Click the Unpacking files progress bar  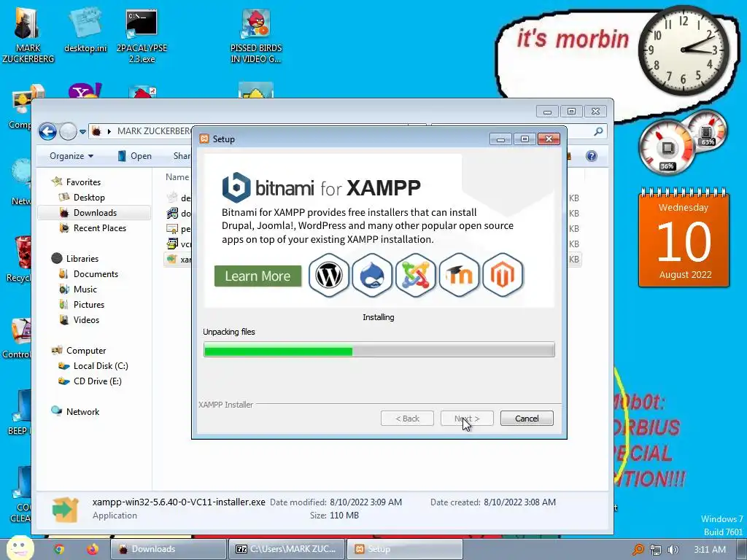(x=379, y=351)
